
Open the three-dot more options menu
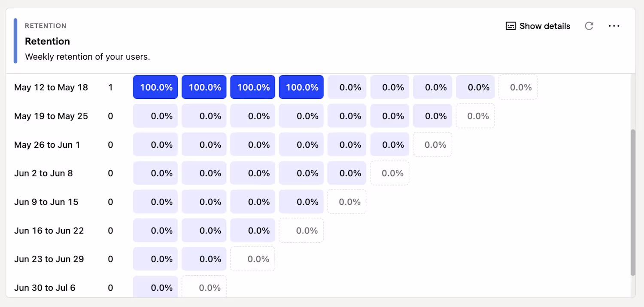click(x=614, y=26)
